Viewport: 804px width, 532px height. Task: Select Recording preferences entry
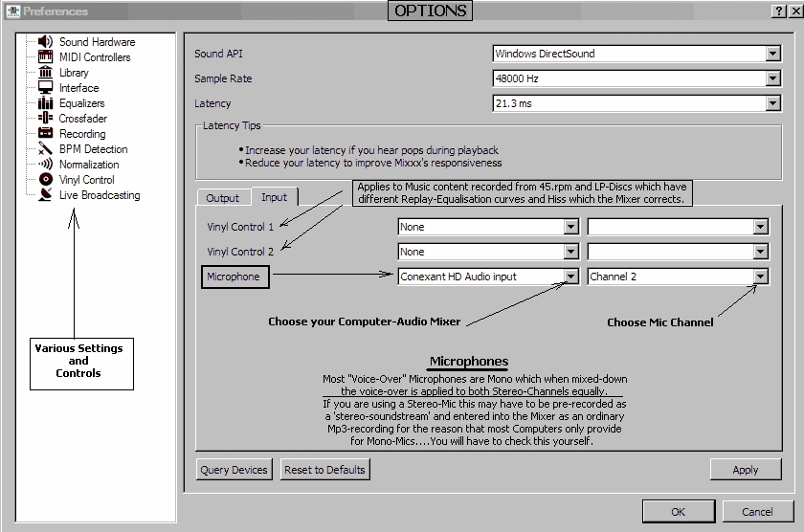[82, 134]
